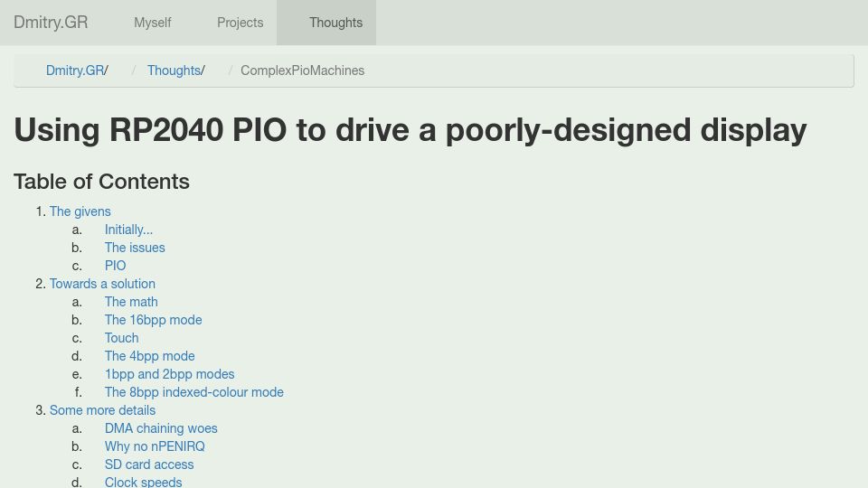The image size is (868, 488).
Task: Open the 'Initially...' contents link
Action: (x=128, y=230)
